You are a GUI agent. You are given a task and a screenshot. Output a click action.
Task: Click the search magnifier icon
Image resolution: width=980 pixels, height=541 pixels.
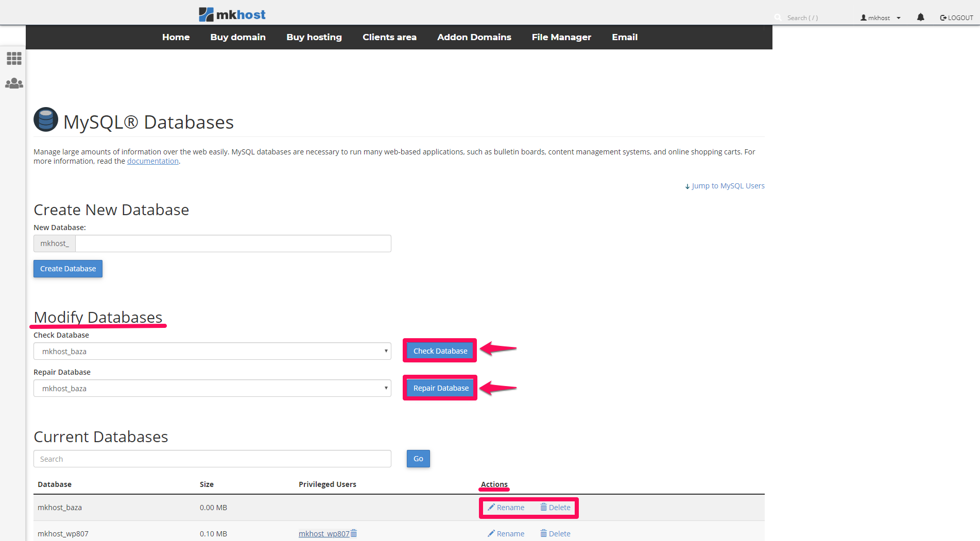pyautogui.click(x=778, y=18)
